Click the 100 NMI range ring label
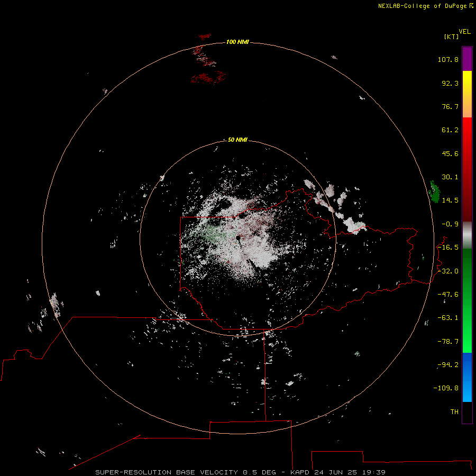Image resolution: width=476 pixels, height=476 pixels. point(237,42)
